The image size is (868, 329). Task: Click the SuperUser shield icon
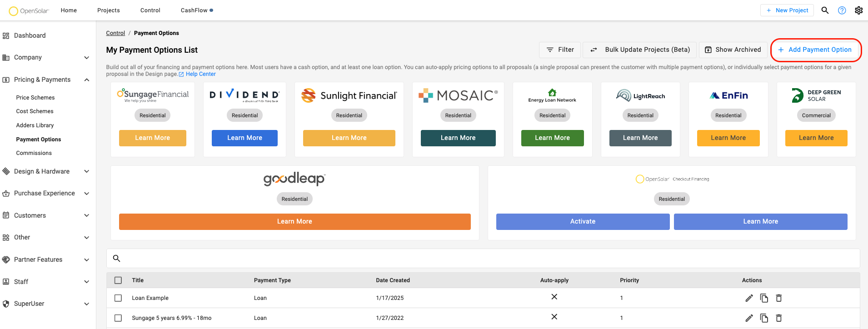coord(6,304)
